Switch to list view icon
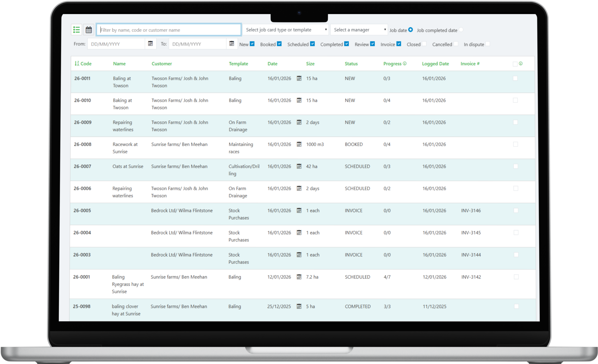Screen dimensions: 598x364 [x=76, y=30]
